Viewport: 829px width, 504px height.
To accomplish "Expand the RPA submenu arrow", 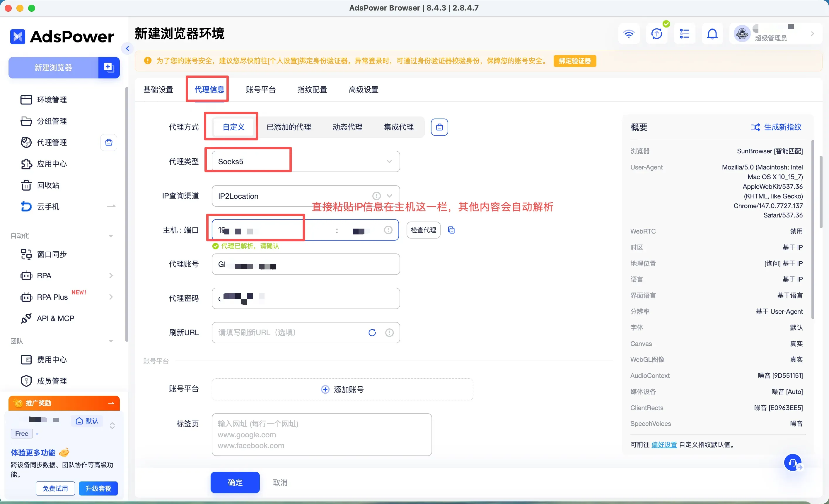I will [x=111, y=276].
